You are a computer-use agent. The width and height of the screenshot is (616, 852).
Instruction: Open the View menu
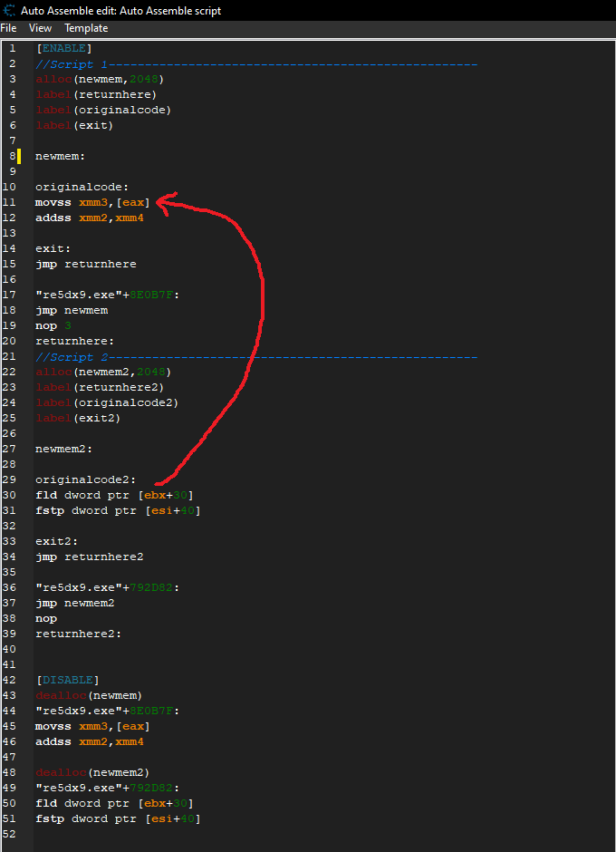point(40,28)
